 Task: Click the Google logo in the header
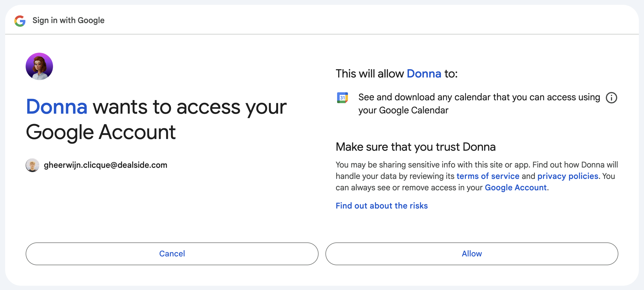(x=20, y=21)
